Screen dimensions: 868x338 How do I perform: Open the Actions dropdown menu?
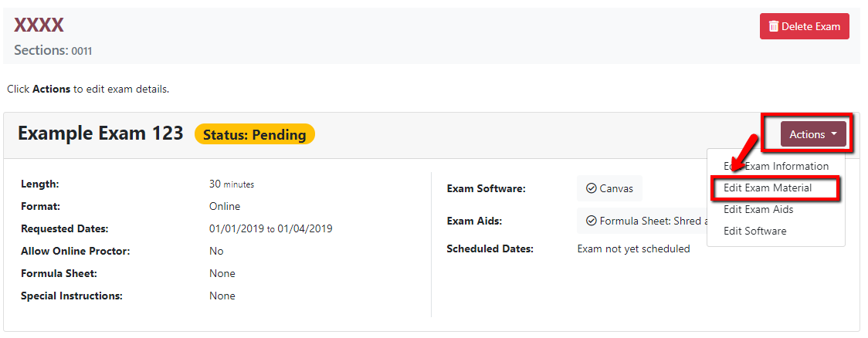(813, 134)
